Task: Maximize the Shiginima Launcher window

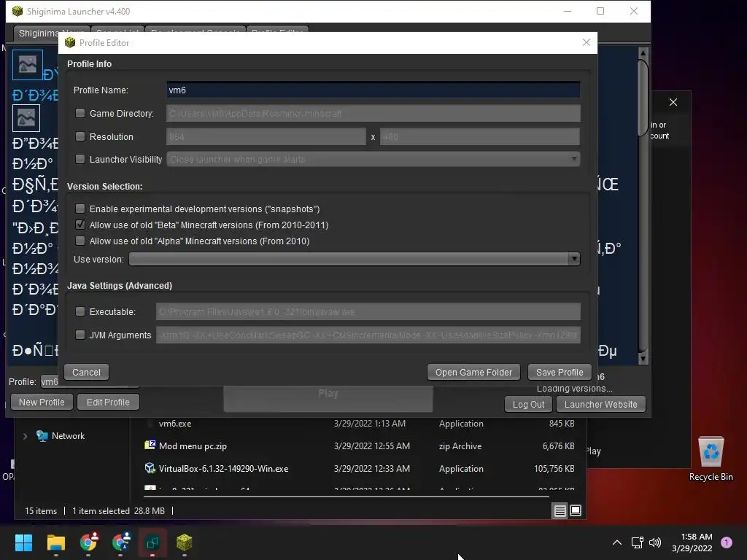Action: point(600,11)
